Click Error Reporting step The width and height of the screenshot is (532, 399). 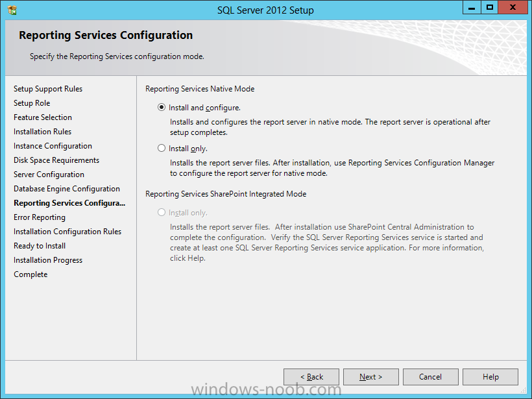tap(40, 217)
